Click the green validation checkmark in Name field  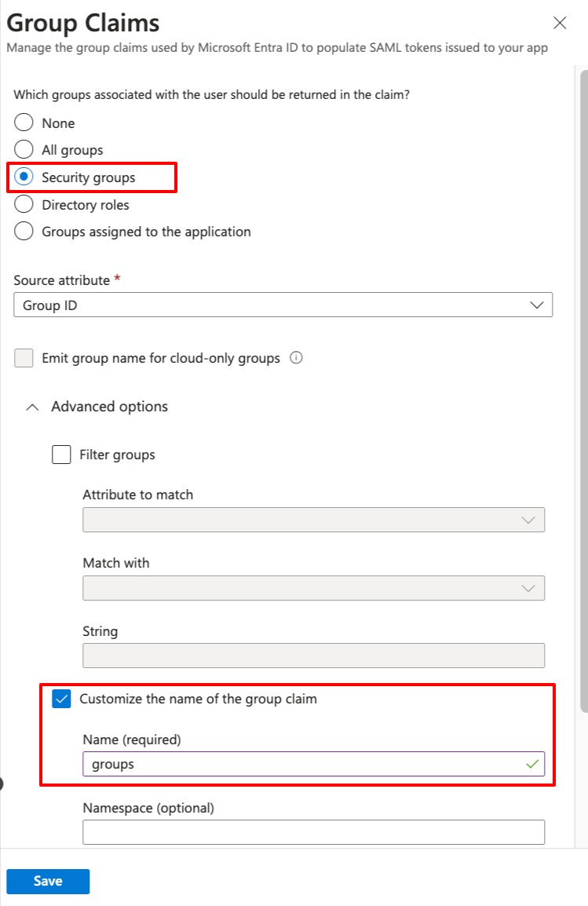point(533,764)
